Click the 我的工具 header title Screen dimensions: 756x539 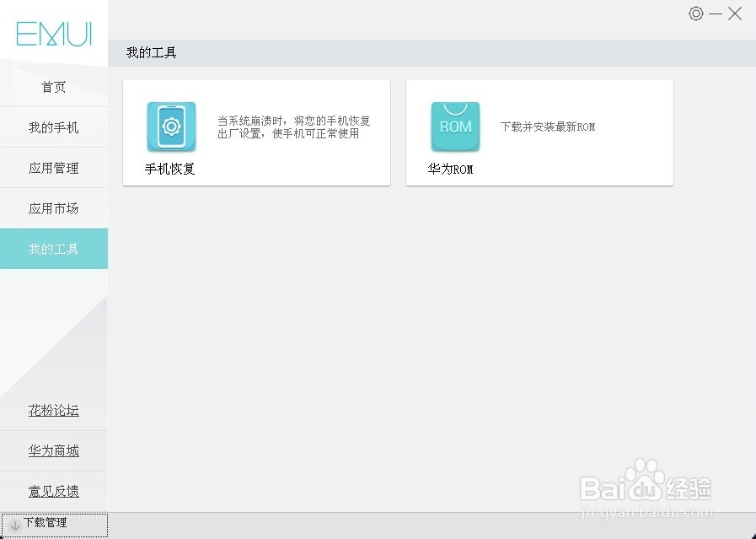152,52
